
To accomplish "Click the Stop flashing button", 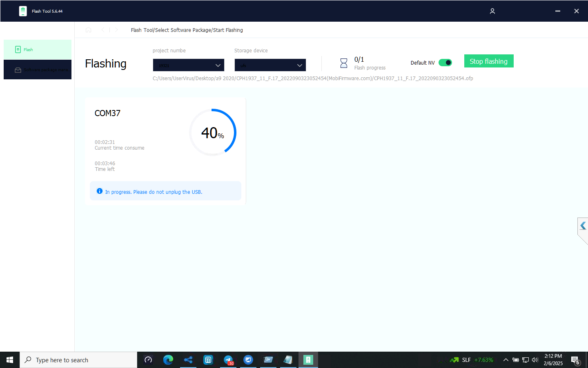I will (488, 61).
